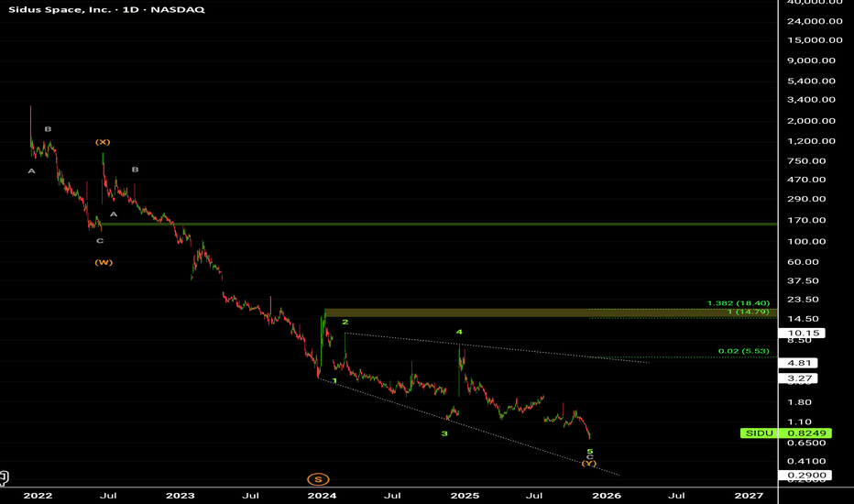Select the 4.81 price marker on the axis
The image size is (854, 504).
point(798,363)
